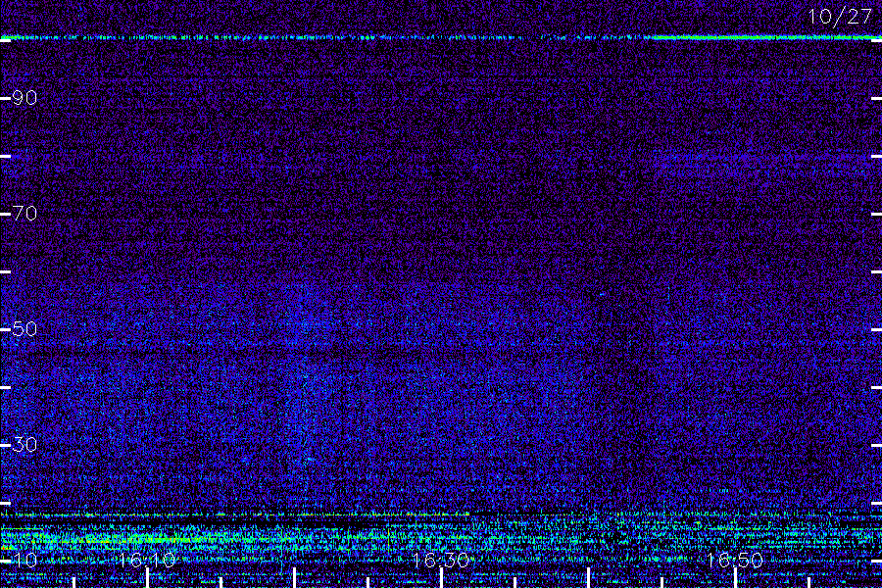
Task: Click the 16:50 time label
Action: (735, 560)
